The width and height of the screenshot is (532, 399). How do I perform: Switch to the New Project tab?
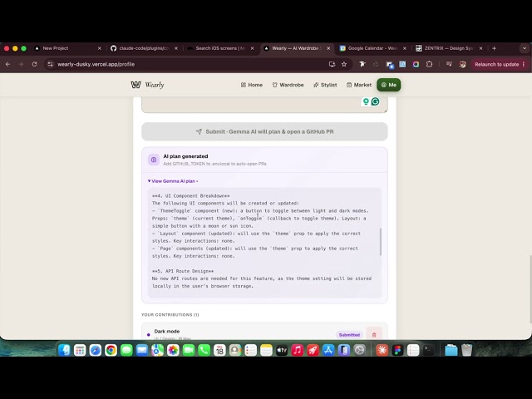click(x=56, y=48)
